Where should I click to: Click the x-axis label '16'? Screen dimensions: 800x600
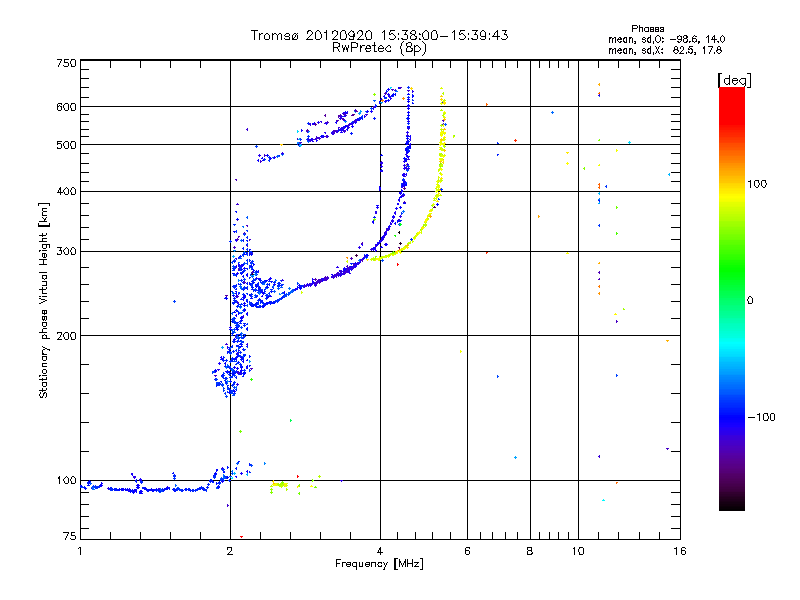[x=680, y=551]
